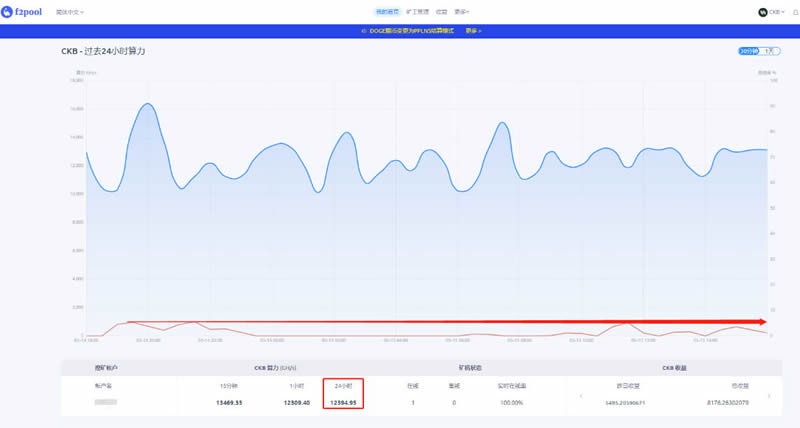
Task: Expand the 更多 menu in the navigation
Action: (462, 12)
